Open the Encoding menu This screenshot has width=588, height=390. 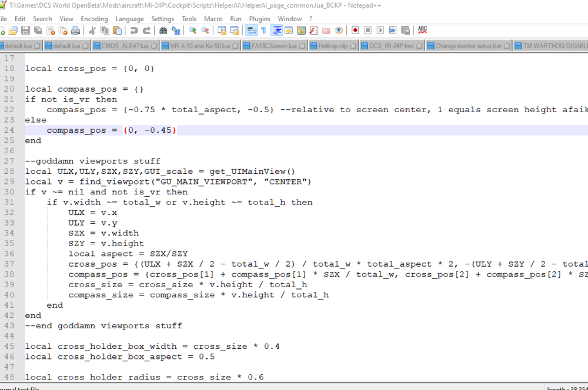coord(94,19)
